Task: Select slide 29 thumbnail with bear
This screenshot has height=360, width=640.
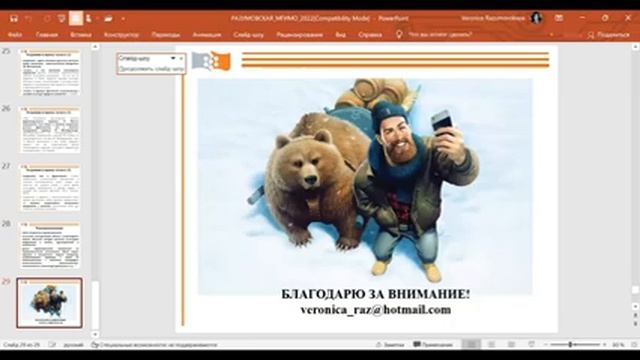Action: pyautogui.click(x=49, y=303)
